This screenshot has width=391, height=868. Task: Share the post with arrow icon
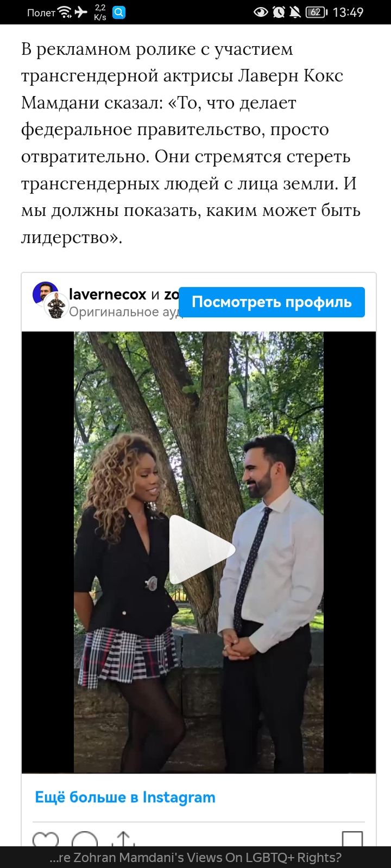tap(124, 839)
